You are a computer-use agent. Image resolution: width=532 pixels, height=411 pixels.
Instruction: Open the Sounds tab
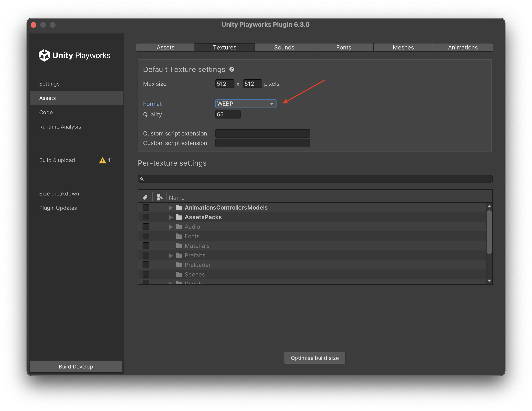(x=284, y=47)
